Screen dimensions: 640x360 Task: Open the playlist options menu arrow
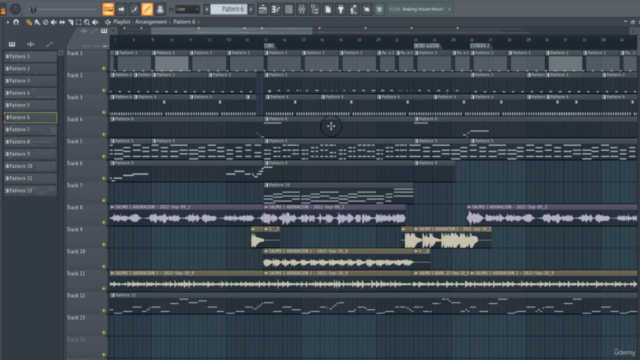(7, 22)
